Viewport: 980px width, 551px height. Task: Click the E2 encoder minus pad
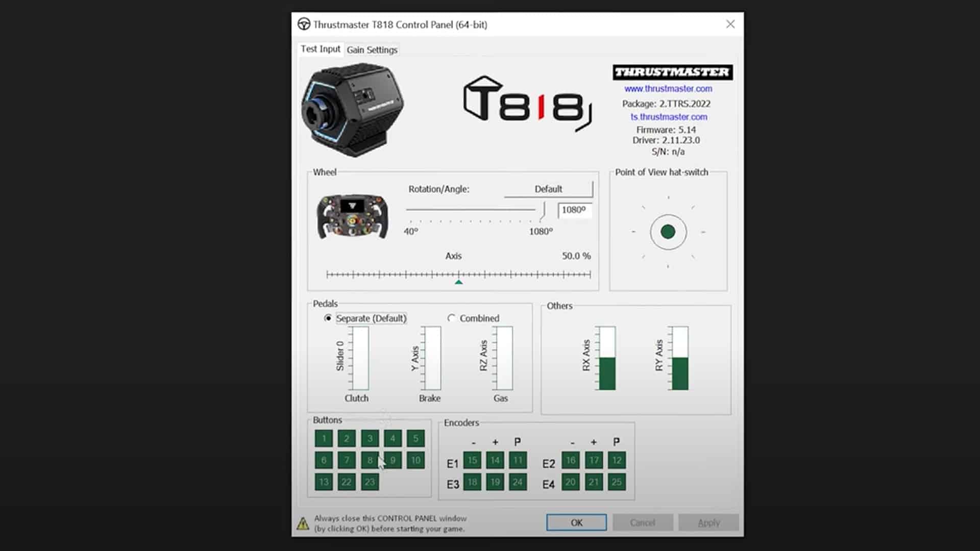pyautogui.click(x=570, y=460)
